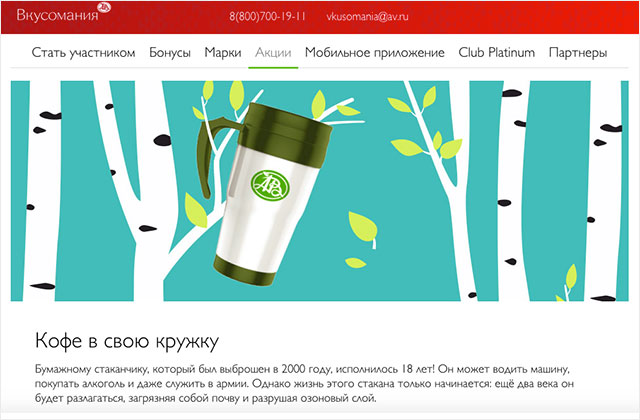Screen dimensions: 640x420
Task: Open the Стать участником menu item
Action: coord(83,53)
